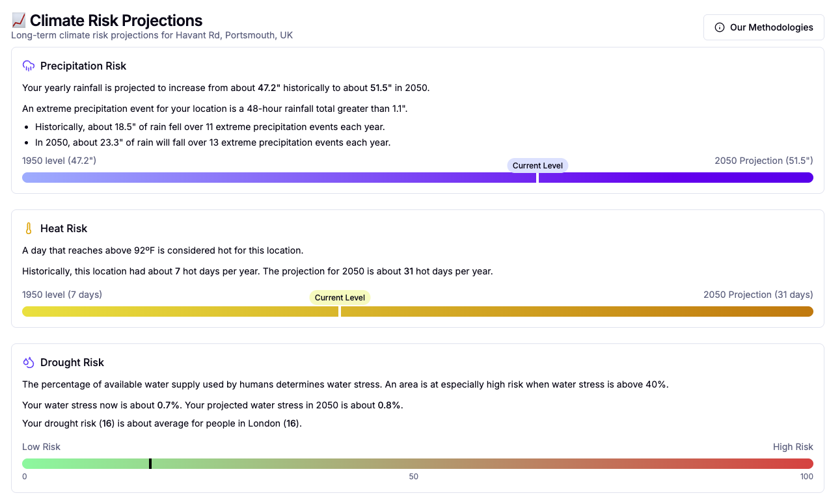Click the 50 marker under drought scale
This screenshot has width=829, height=504.
[413, 476]
